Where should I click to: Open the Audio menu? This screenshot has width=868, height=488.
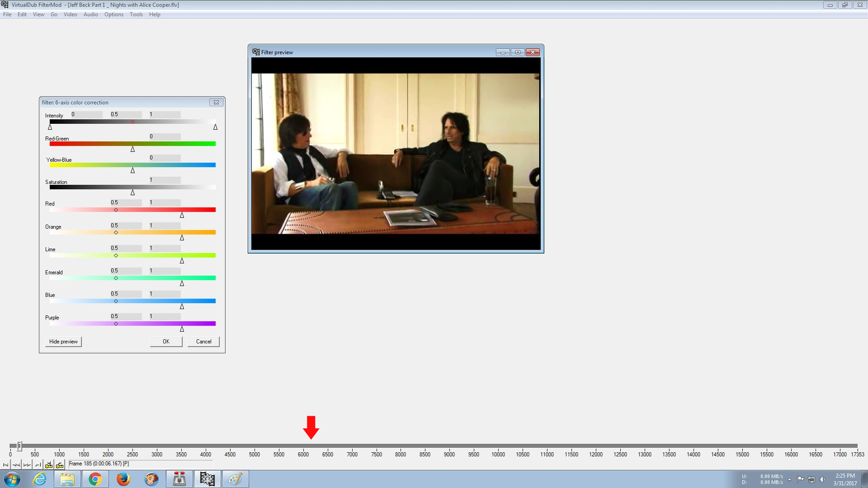coord(90,14)
